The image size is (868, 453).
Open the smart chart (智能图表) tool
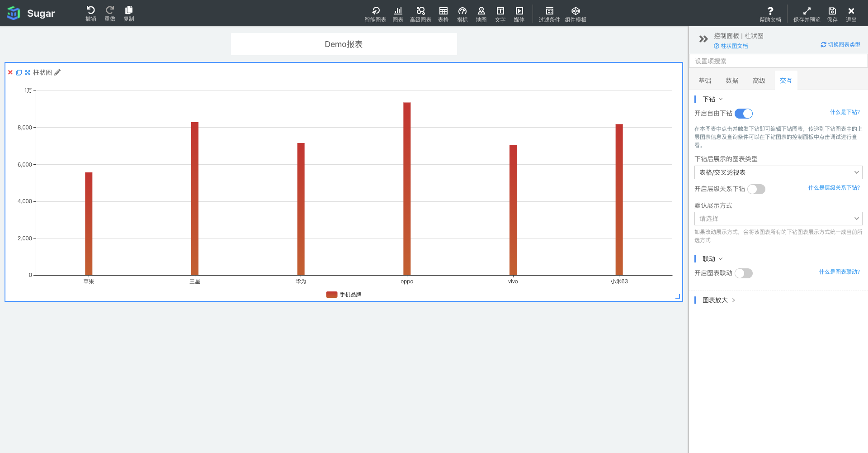375,14
